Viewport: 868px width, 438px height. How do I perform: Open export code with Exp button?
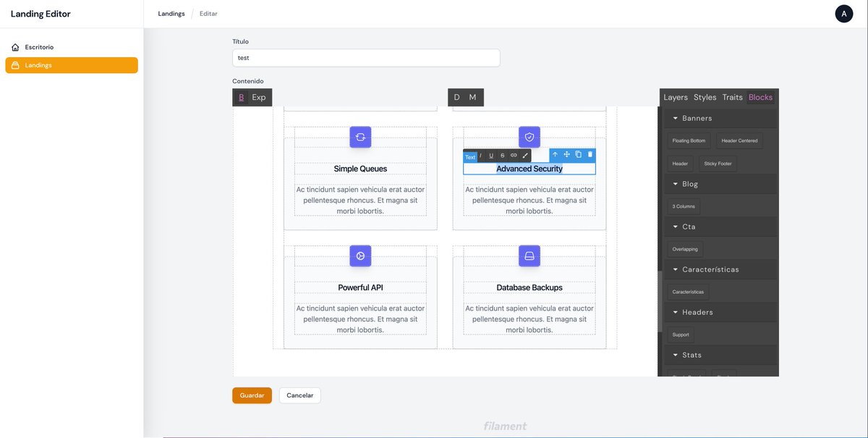[x=259, y=97]
